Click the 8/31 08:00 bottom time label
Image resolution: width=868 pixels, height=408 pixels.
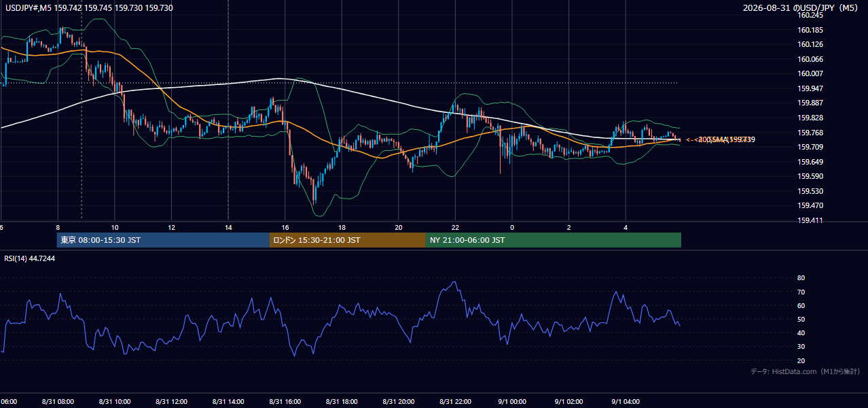(57, 401)
